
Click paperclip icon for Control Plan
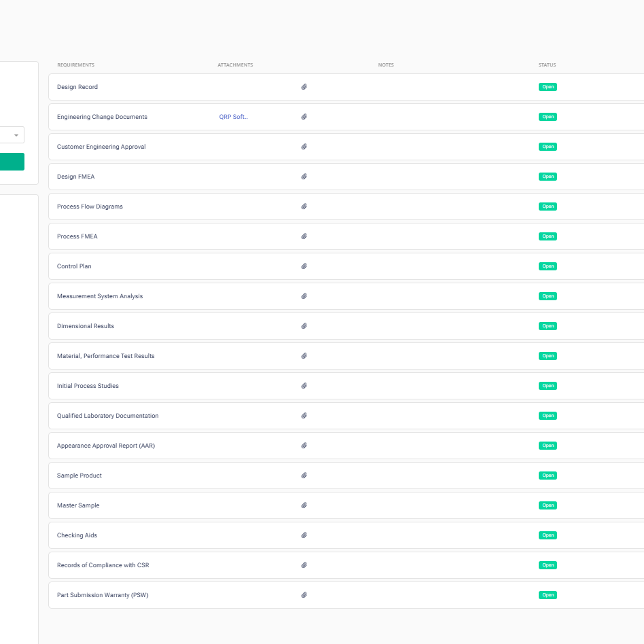coord(304,266)
